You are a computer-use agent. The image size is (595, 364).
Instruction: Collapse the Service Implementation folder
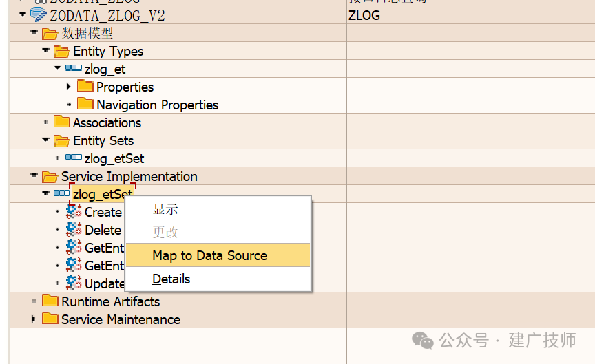click(x=34, y=175)
